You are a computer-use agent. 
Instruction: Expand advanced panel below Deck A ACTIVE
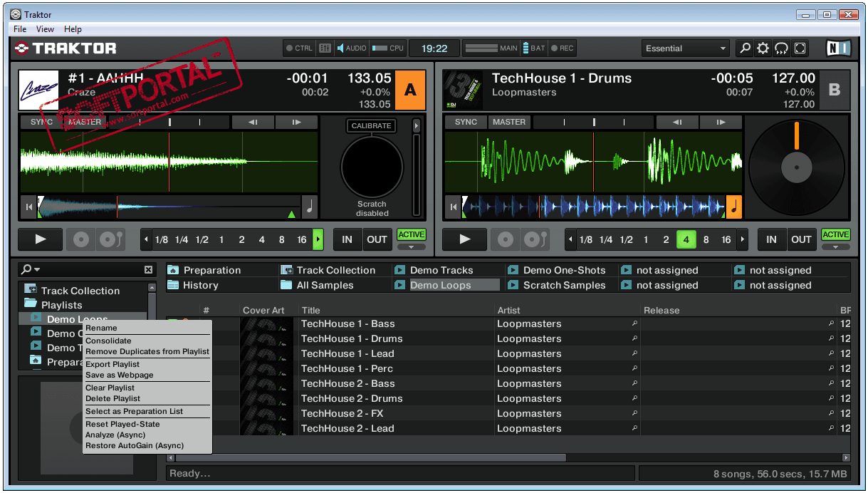(411, 247)
